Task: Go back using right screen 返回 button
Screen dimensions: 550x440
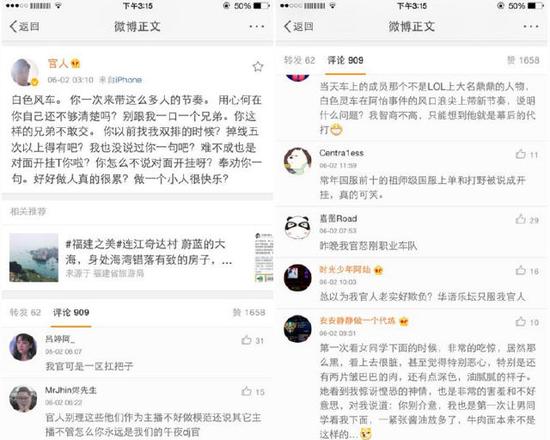Action: (299, 26)
